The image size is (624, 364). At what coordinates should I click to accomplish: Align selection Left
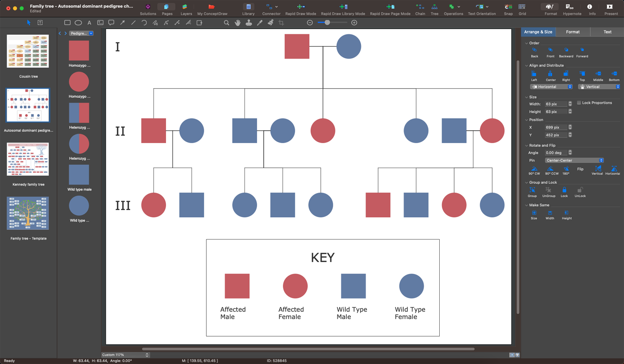tap(534, 76)
